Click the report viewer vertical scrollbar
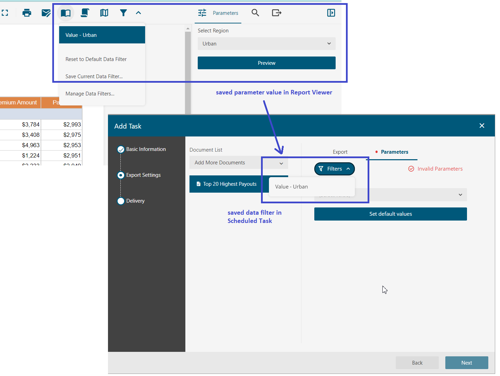Viewport: 500px width, 376px height. click(x=188, y=70)
